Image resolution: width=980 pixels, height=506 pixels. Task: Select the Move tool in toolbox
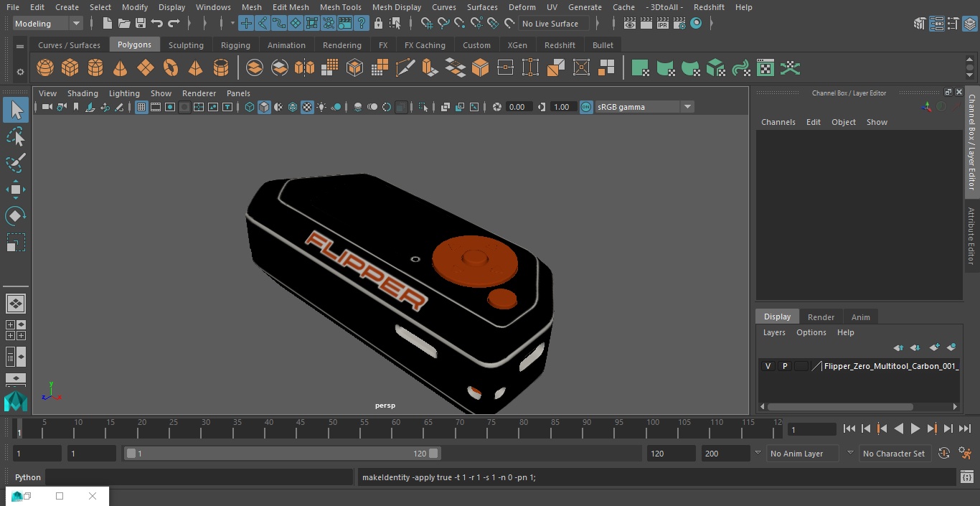tap(16, 189)
